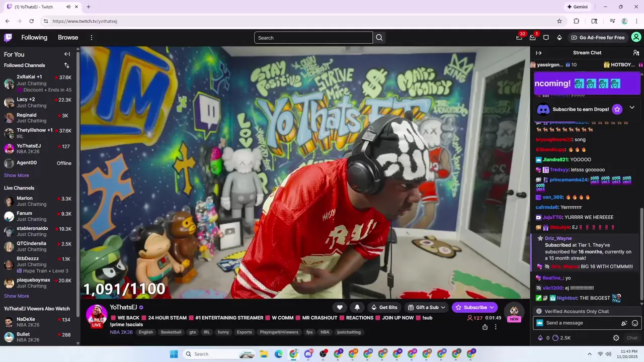Open the Whispers speech bubble icon

[x=546, y=38]
